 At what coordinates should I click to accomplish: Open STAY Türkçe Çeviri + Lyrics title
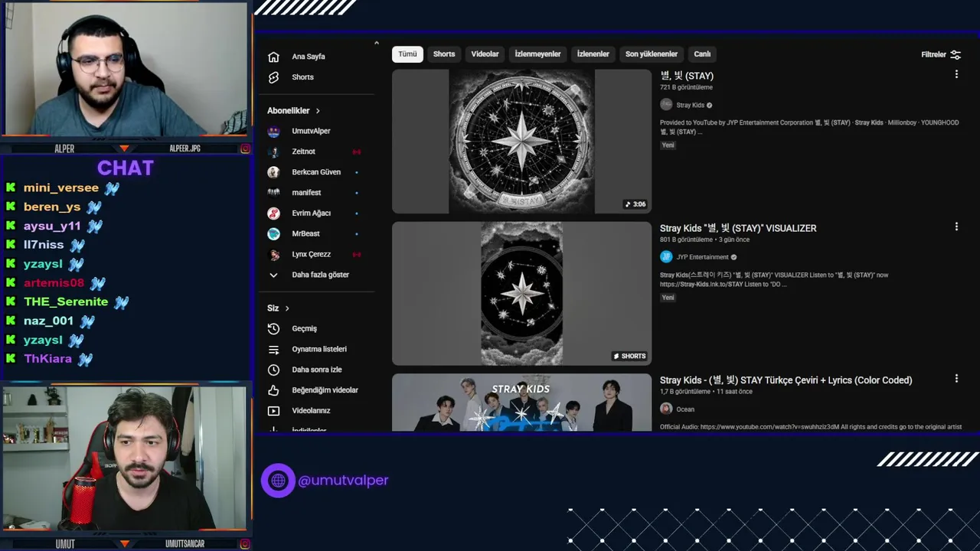(786, 380)
